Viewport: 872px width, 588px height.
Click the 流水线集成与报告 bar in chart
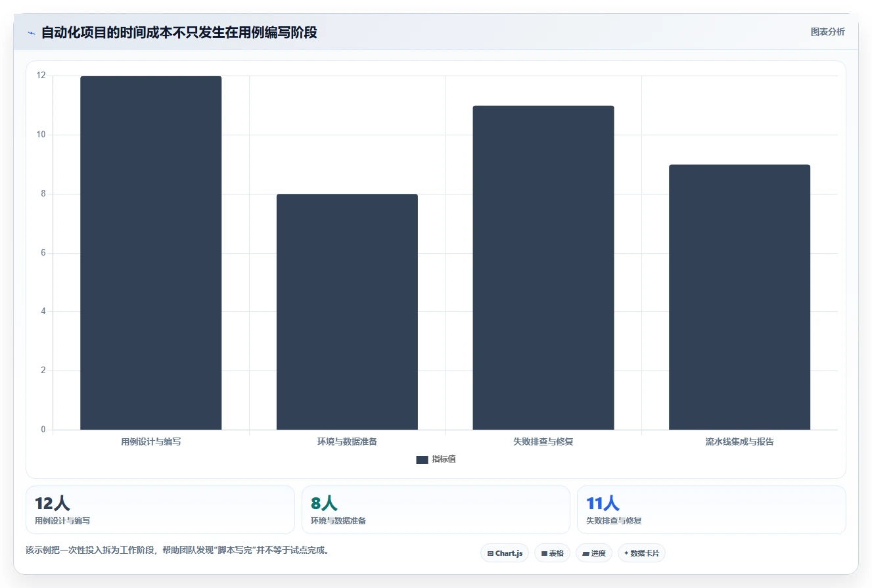point(740,297)
